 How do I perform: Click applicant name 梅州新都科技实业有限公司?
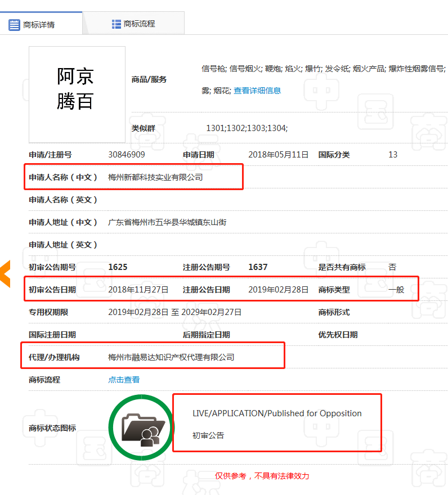click(155, 177)
